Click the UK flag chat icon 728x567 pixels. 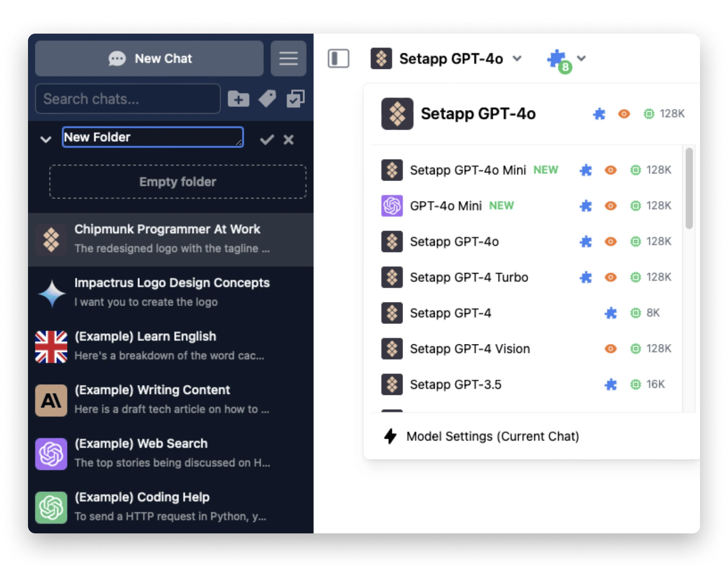click(x=51, y=347)
